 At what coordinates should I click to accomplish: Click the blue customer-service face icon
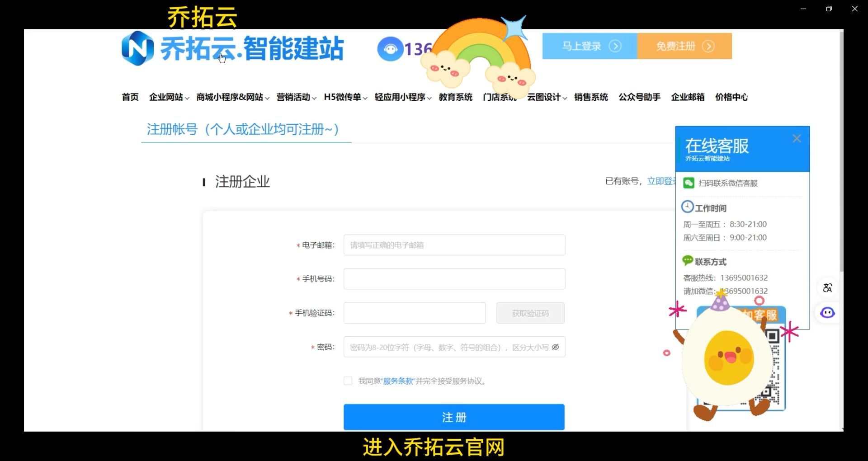390,49
